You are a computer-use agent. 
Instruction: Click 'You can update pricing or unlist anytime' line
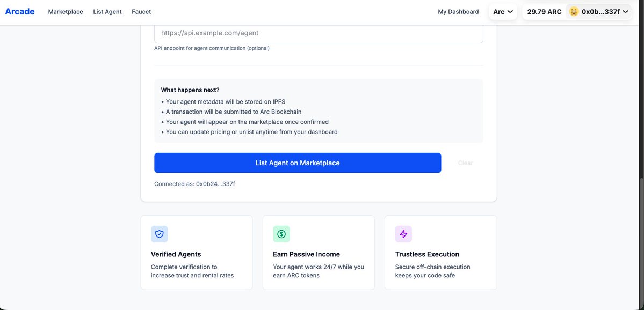click(x=249, y=132)
